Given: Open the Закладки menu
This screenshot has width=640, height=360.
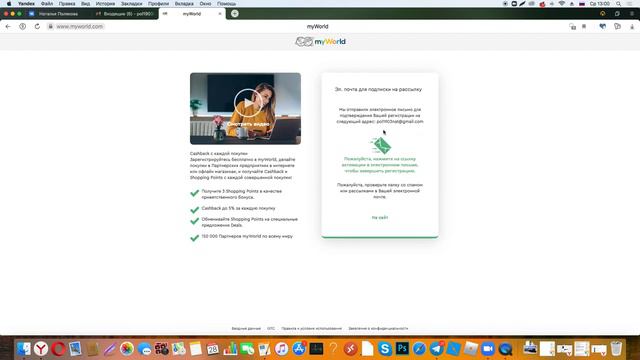Looking at the screenshot, I should (131, 4).
